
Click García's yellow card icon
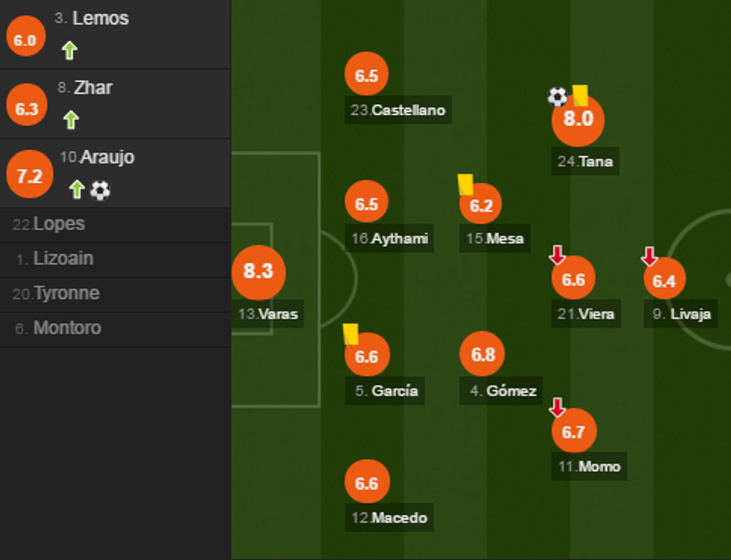351,333
